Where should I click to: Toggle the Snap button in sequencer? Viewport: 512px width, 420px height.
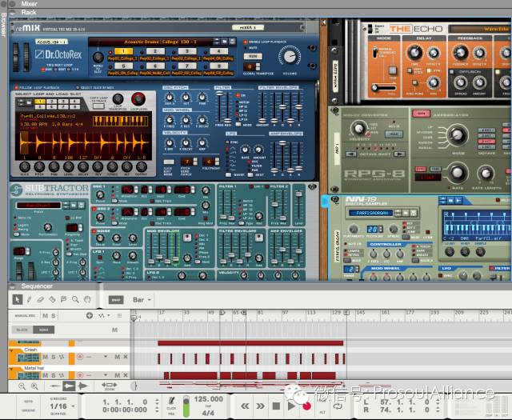[115, 300]
